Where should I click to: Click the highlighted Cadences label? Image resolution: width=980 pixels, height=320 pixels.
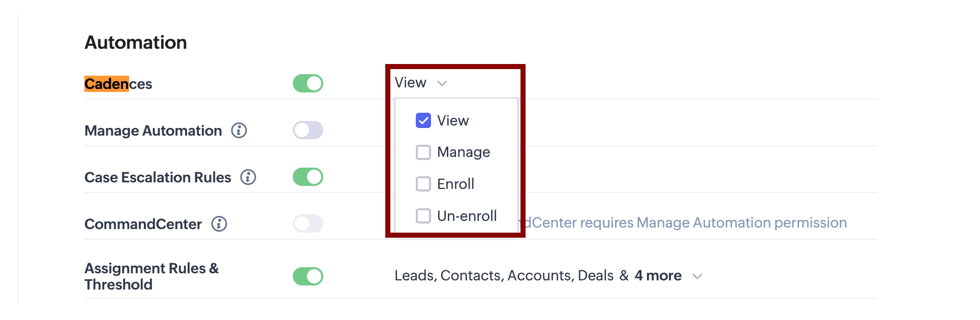[x=118, y=84]
